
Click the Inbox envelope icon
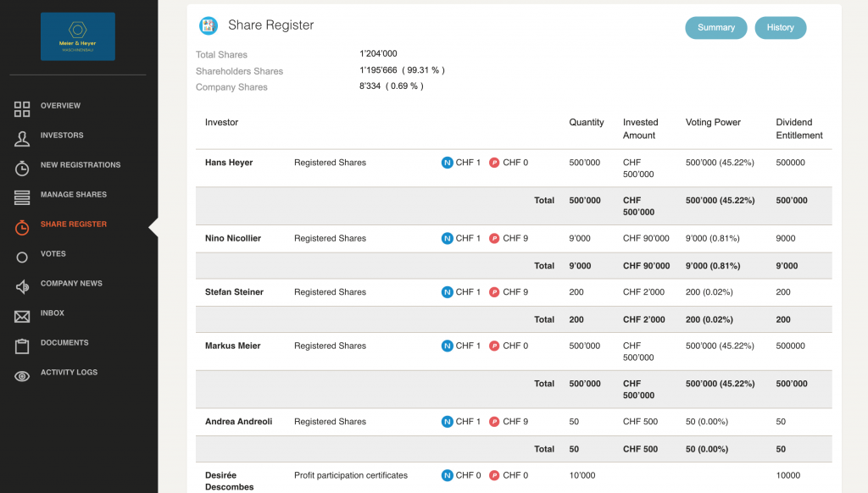point(22,316)
